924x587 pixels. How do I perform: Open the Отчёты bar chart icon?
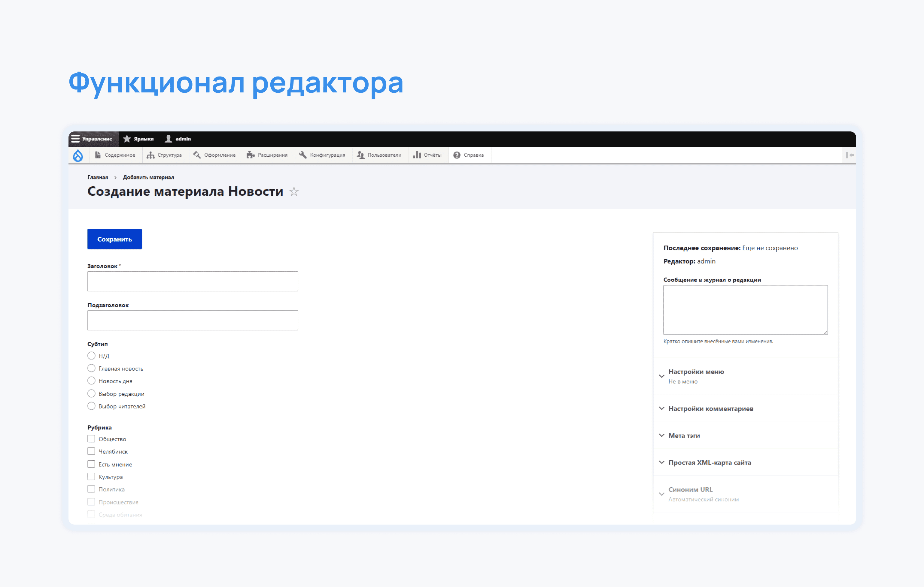pyautogui.click(x=417, y=155)
